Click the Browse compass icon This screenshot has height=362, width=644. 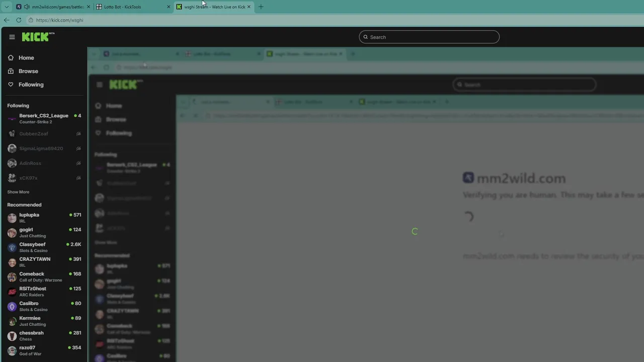pyautogui.click(x=11, y=71)
